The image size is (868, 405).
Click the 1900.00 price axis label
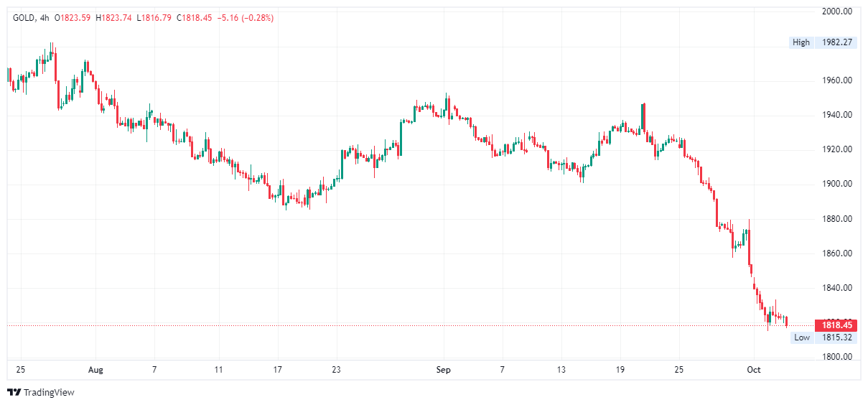836,184
